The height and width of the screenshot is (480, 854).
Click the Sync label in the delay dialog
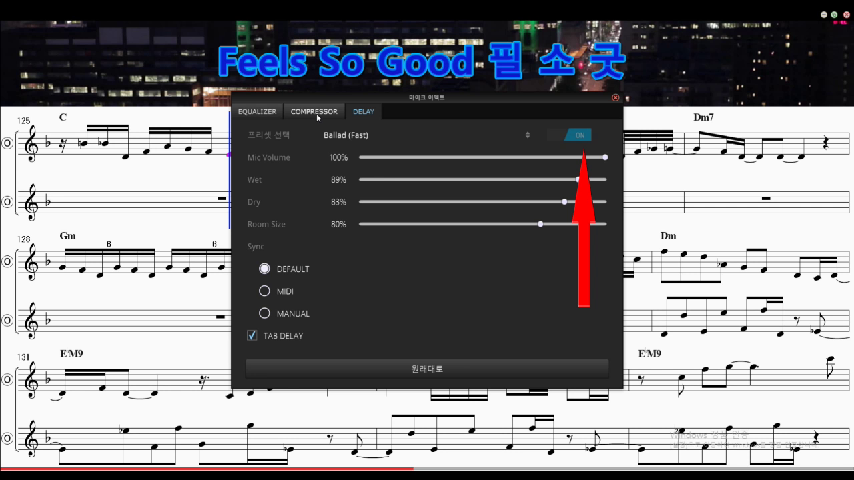coord(255,246)
